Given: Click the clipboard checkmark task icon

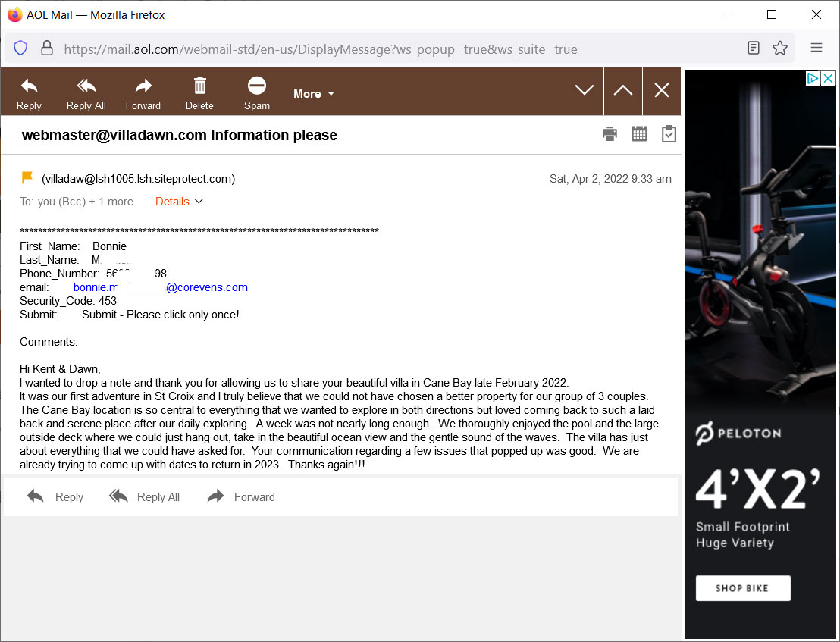Looking at the screenshot, I should 669,134.
